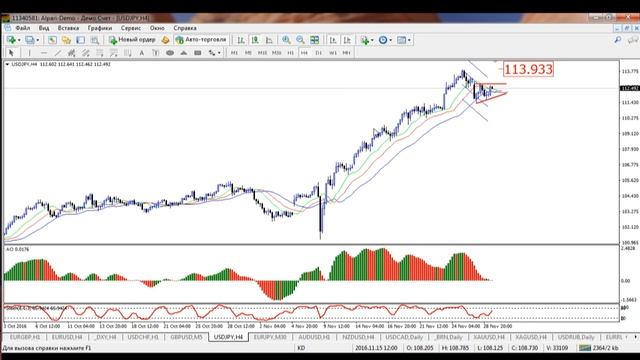
Task: Select the rectangle drawing tool
Action: (x=198, y=53)
